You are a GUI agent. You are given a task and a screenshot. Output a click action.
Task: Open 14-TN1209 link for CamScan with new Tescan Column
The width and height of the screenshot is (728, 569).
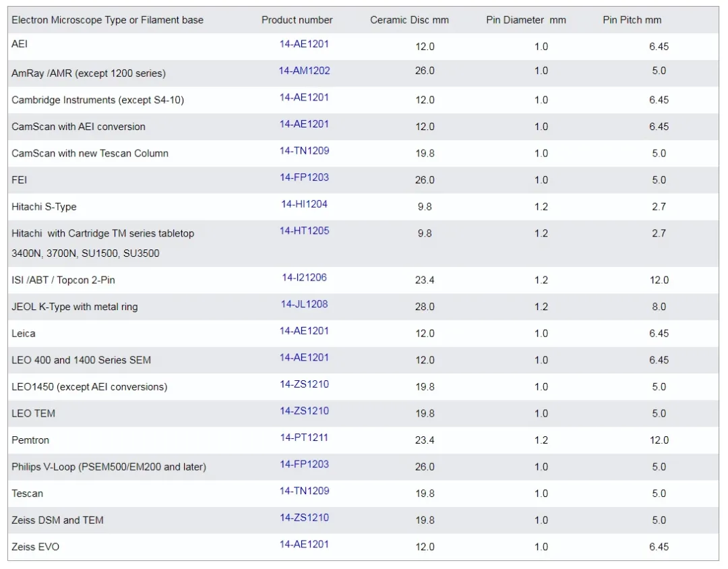pos(304,151)
